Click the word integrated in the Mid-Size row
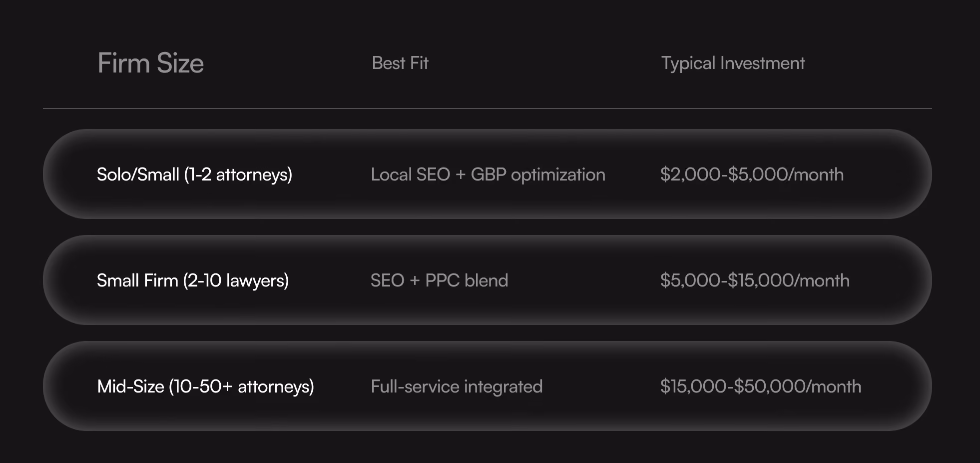The image size is (980, 463). click(x=503, y=386)
